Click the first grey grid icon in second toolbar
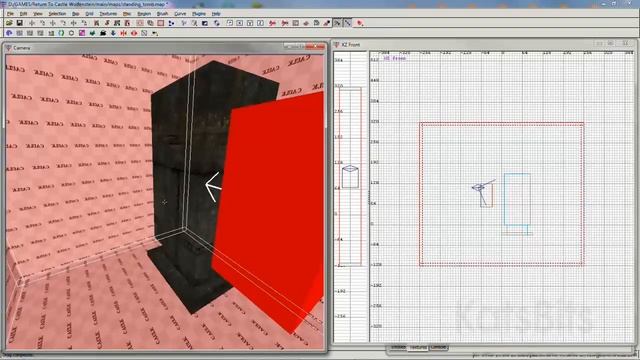Image resolution: width=640 pixels, height=360 pixels. [x=19, y=33]
